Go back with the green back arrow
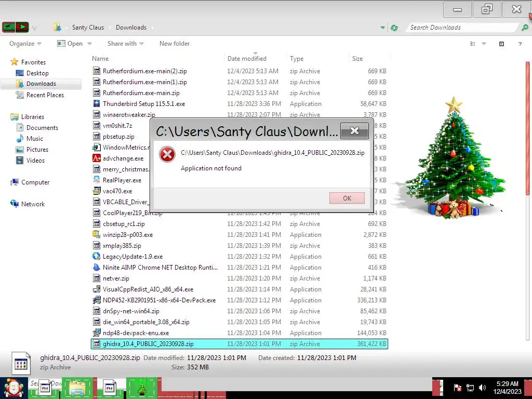The image size is (532, 399). [9, 27]
